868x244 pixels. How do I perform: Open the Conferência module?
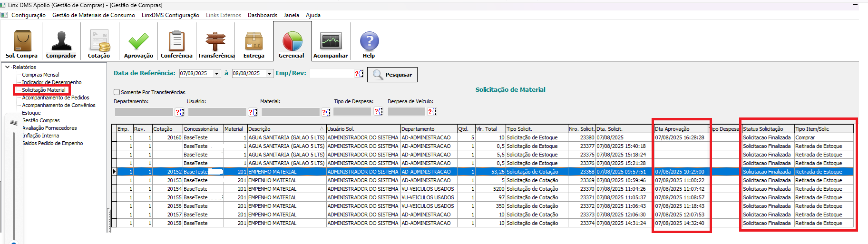[x=176, y=45]
